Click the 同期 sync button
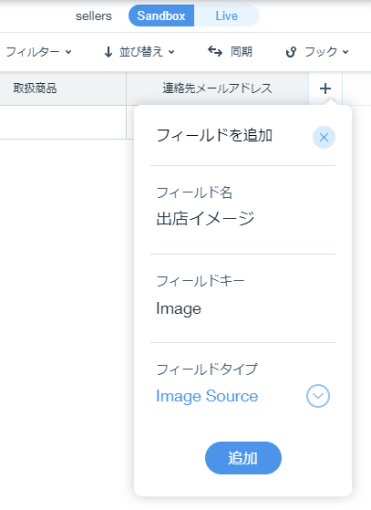The height and width of the screenshot is (510, 371). pos(230,52)
